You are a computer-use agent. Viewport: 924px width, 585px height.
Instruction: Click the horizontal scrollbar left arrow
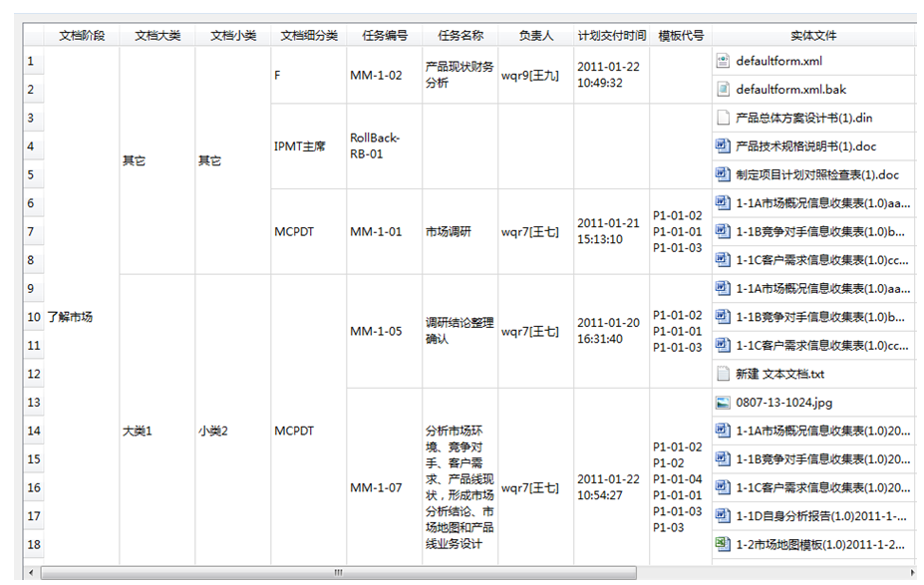tap(32, 573)
